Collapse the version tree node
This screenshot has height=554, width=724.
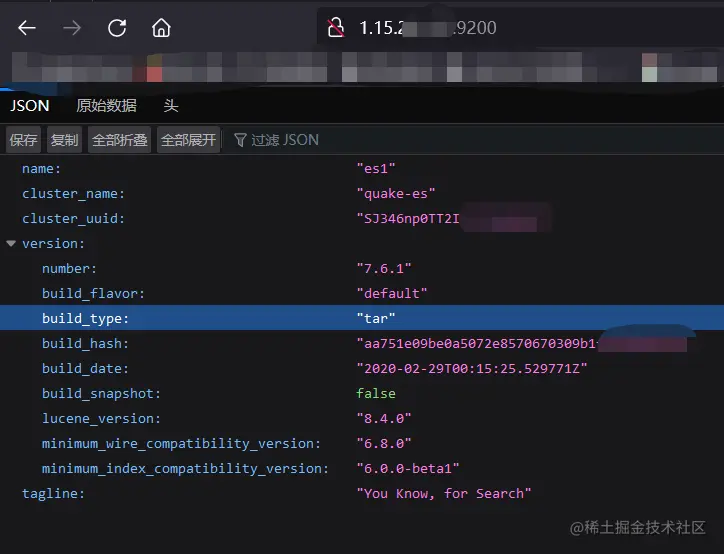(11, 243)
